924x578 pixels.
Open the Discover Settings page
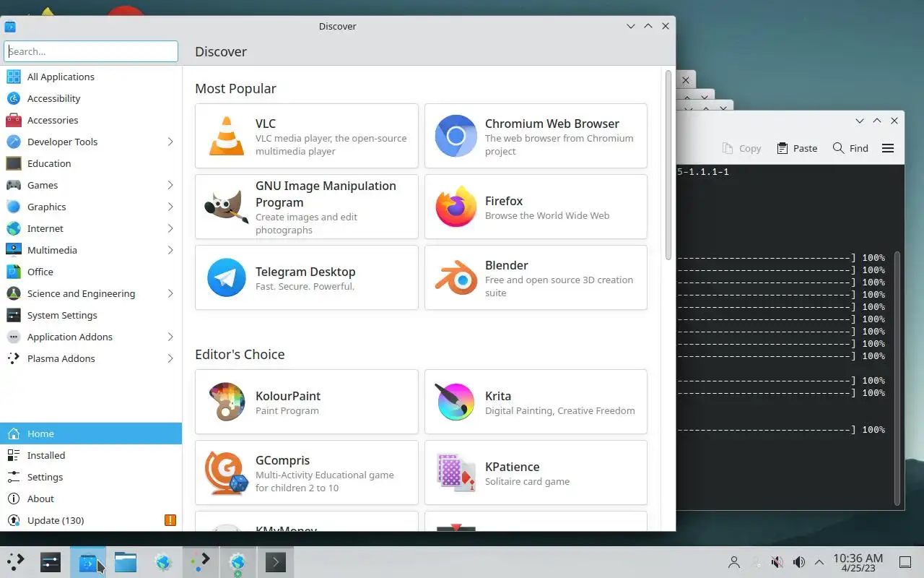tap(91, 477)
